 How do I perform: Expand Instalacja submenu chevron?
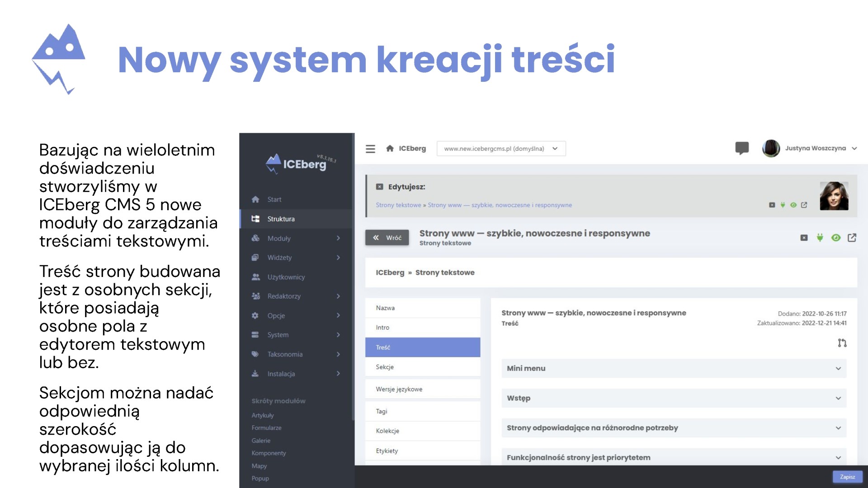point(338,374)
